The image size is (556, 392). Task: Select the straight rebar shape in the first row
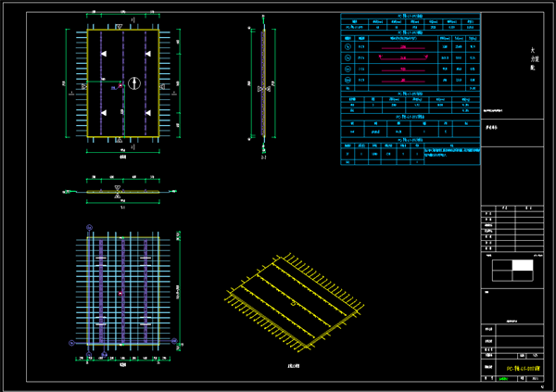(x=403, y=47)
